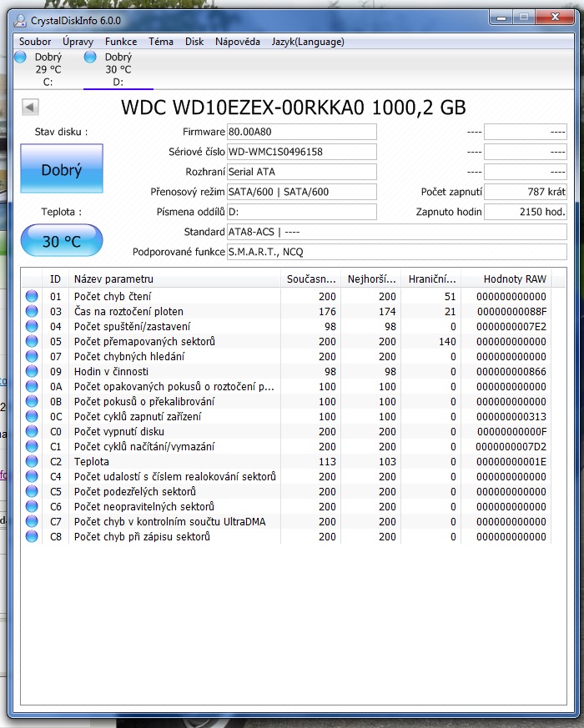The image size is (584, 728).
Task: Click the Současn... column header
Action: coord(311,279)
